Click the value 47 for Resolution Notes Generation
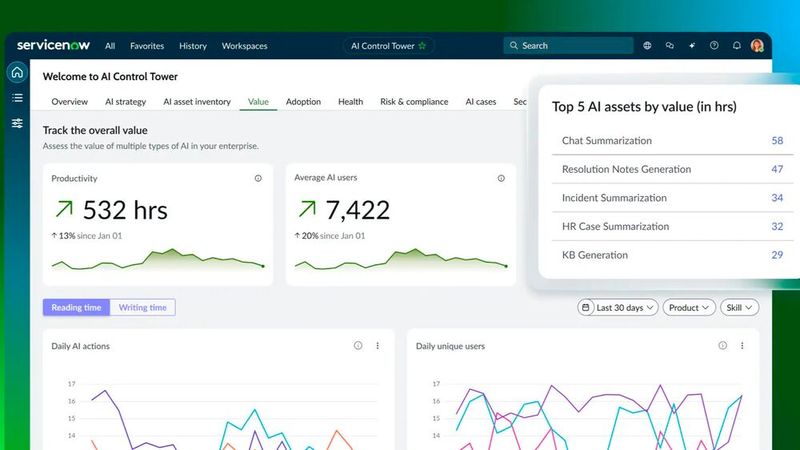800x450 pixels. [x=777, y=169]
